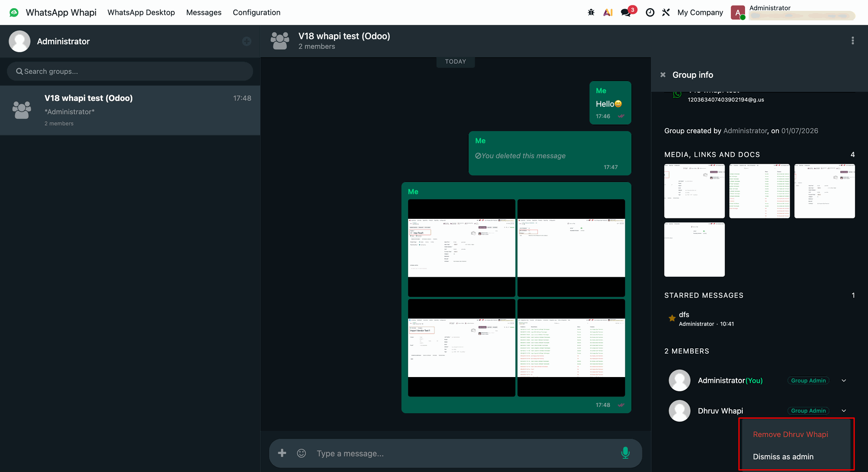Click the deleted message bubble

pos(550,153)
